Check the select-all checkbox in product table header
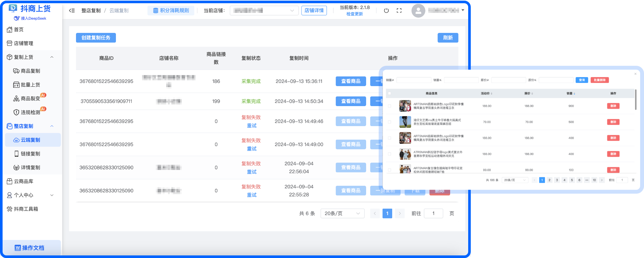This screenshot has height=258, width=644. [389, 94]
